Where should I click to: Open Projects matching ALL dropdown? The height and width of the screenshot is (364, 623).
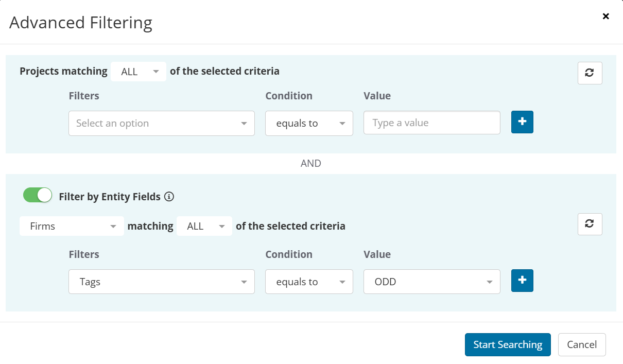pos(139,72)
